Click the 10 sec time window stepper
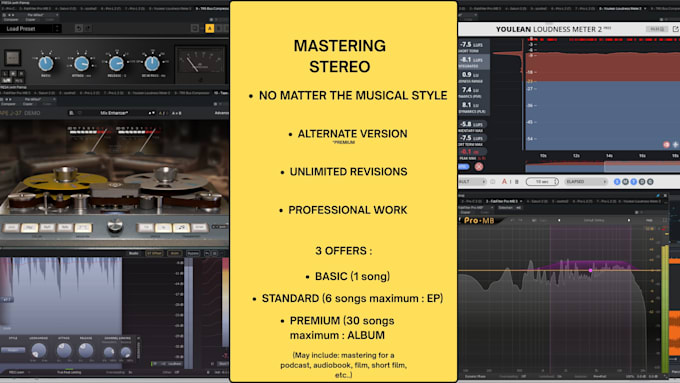This screenshot has width=680, height=383. tap(542, 182)
